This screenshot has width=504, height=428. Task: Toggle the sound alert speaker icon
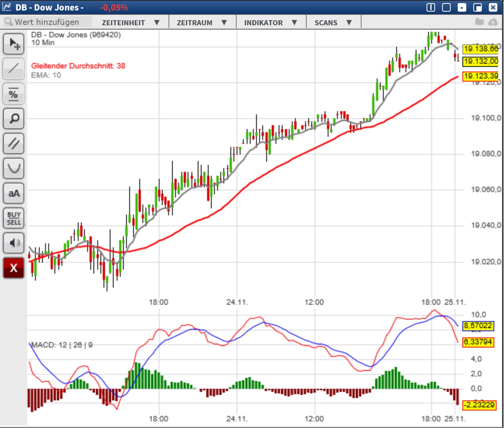(x=14, y=243)
